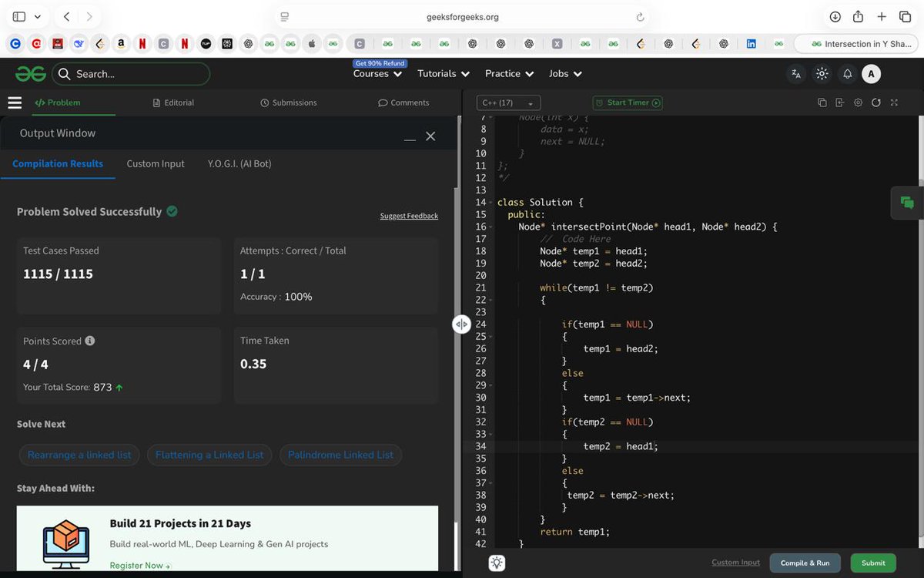Click into the GeeksforGeeks search field

(x=131, y=74)
